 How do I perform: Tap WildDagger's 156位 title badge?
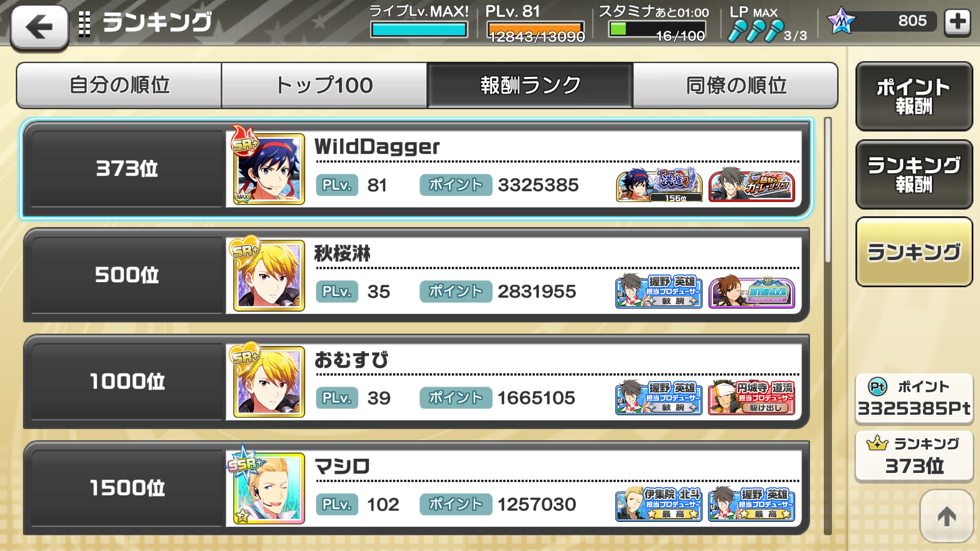coord(659,185)
